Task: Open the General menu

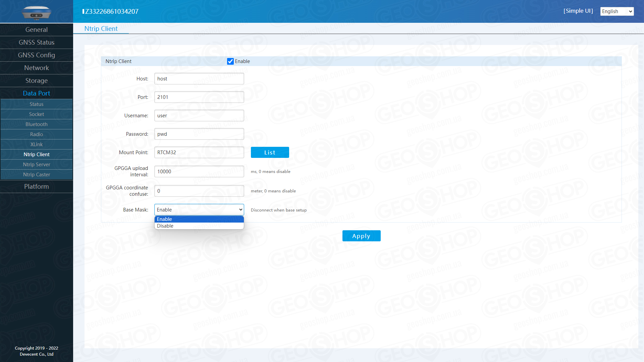Action: 37,30
